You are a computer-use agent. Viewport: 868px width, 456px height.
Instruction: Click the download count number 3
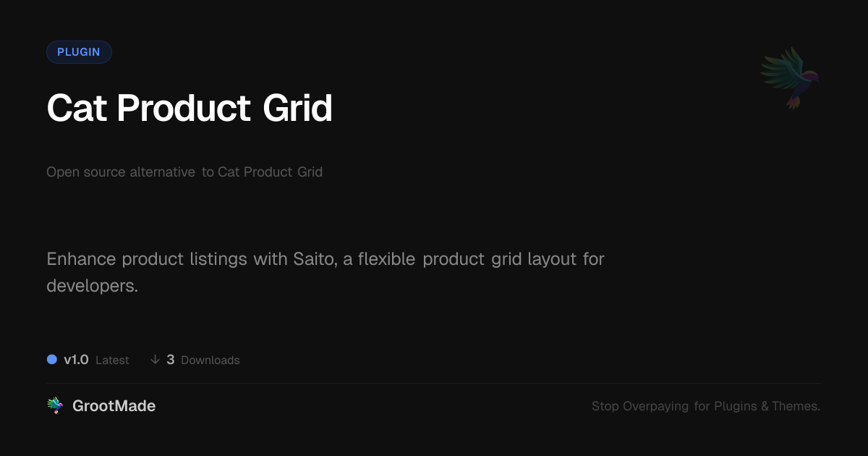click(171, 360)
